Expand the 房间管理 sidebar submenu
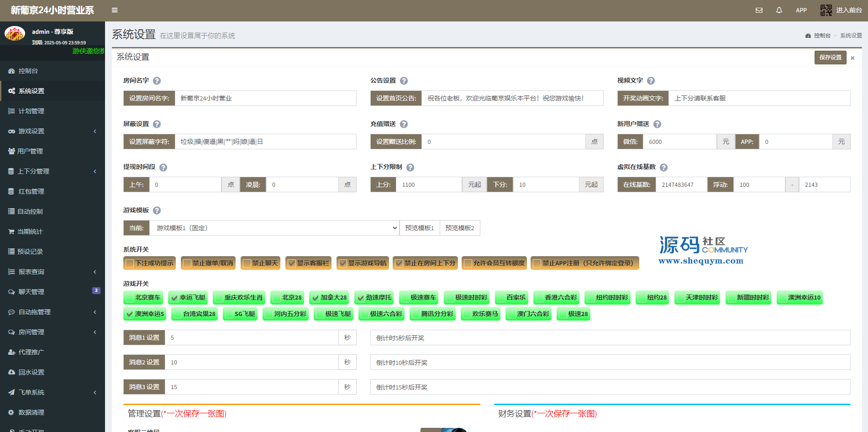 tap(53, 332)
